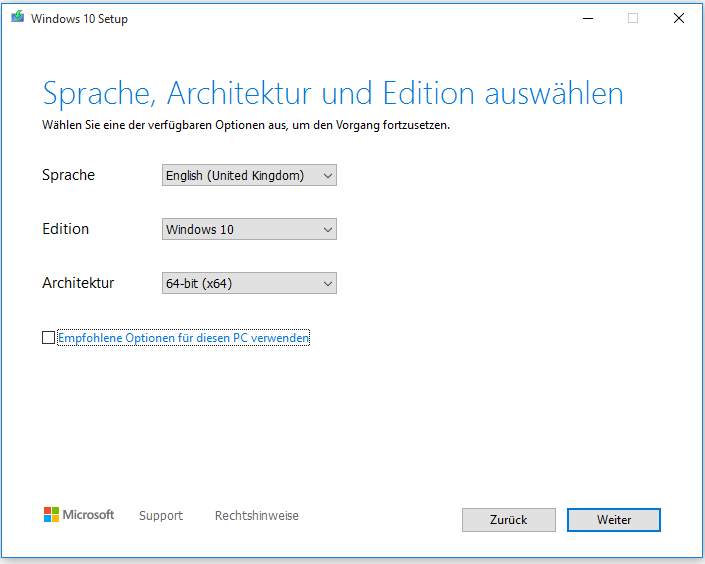Screen dimensions: 705x564
Task: Click the Windows 10 Setup title bar icon
Action: 18,17
